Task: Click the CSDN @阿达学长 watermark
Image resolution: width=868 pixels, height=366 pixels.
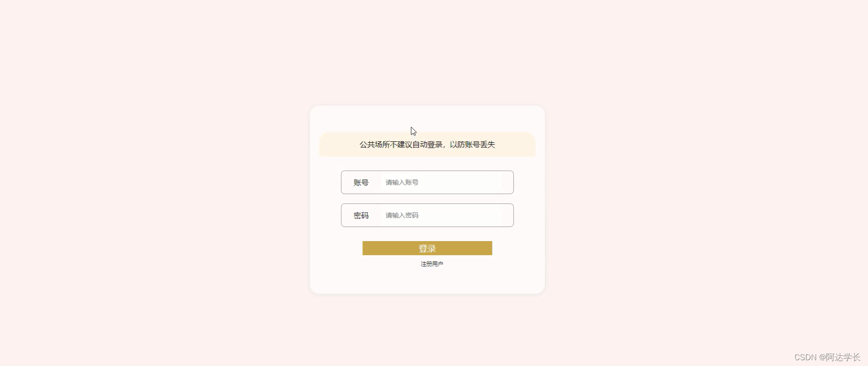Action: coord(827,357)
